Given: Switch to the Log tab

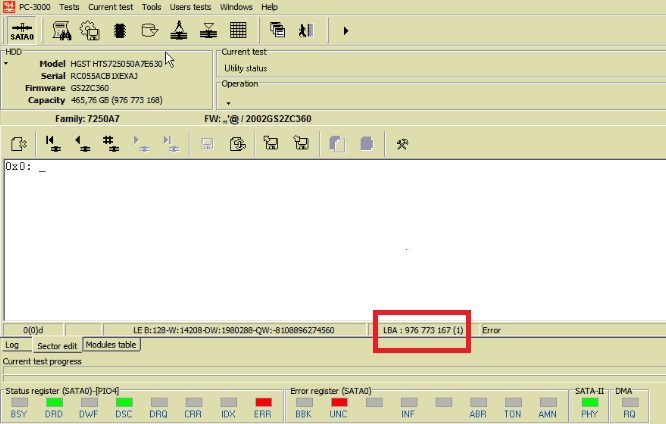Looking at the screenshot, I should [x=12, y=345].
